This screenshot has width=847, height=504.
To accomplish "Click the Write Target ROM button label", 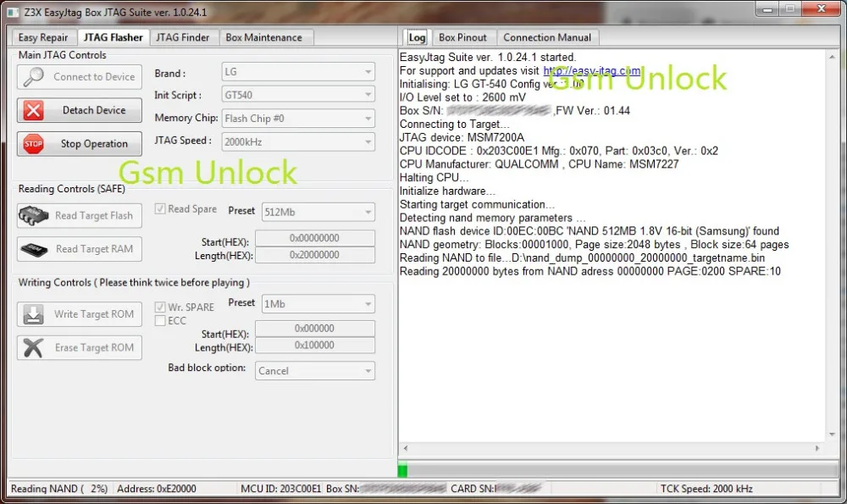I will 94,314.
